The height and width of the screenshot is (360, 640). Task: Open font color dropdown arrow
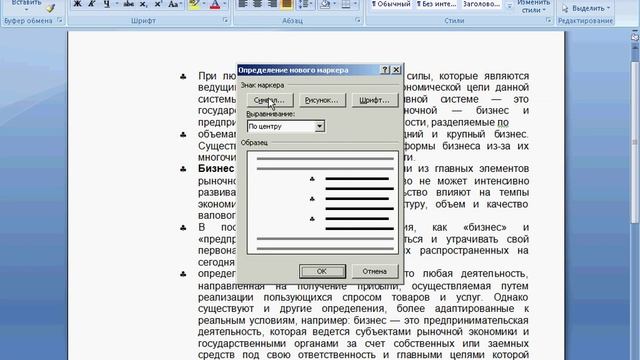224,4
